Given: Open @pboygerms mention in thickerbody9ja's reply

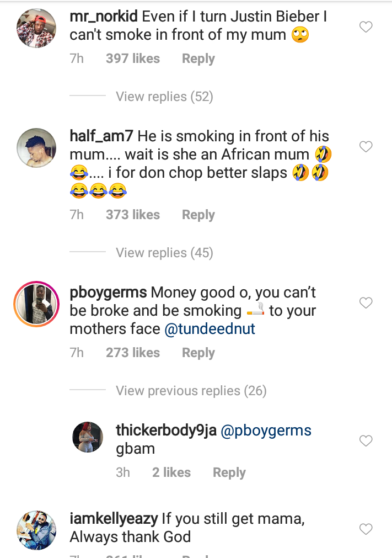Looking at the screenshot, I should [x=266, y=431].
